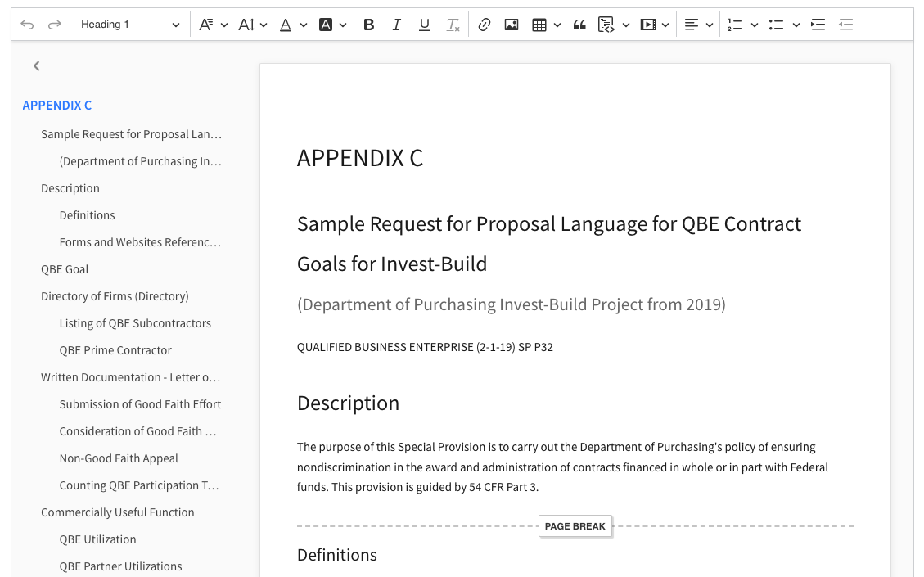
Task: Redo the last undone edit
Action: tap(54, 25)
